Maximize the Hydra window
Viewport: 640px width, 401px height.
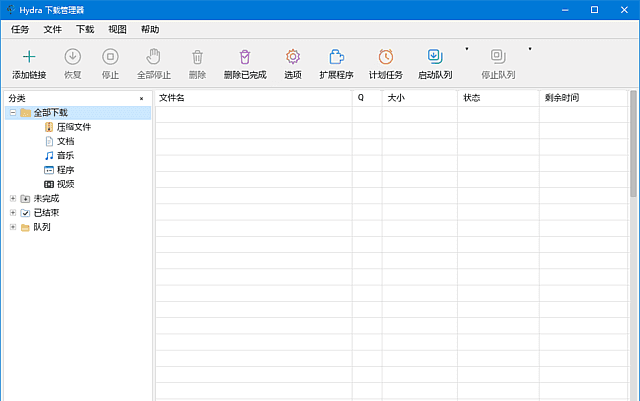click(x=594, y=10)
